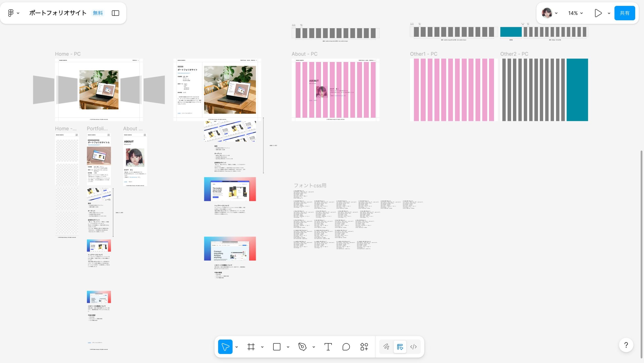Expand presentation options next to play
Image resolution: width=644 pixels, height=363 pixels.
click(x=609, y=13)
